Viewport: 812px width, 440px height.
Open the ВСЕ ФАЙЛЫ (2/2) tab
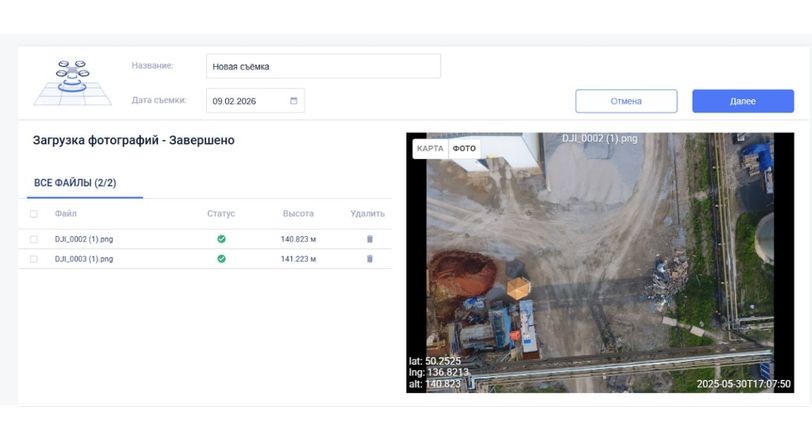coord(75,183)
